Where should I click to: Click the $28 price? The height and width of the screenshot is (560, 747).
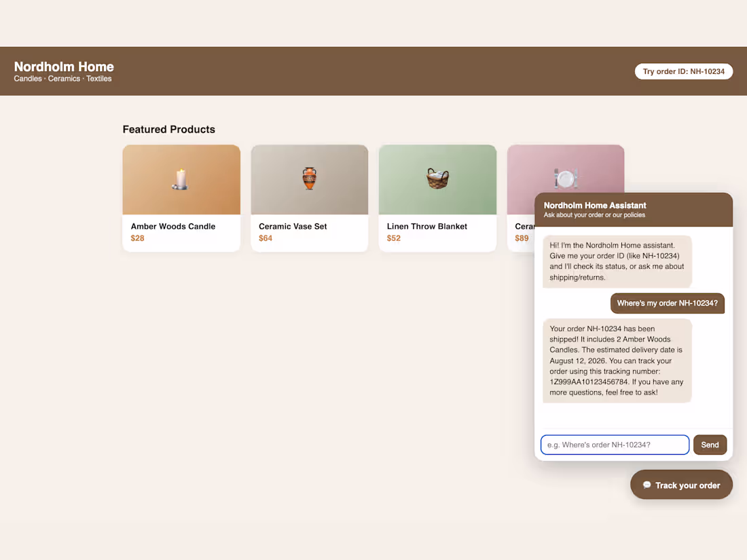pyautogui.click(x=137, y=238)
